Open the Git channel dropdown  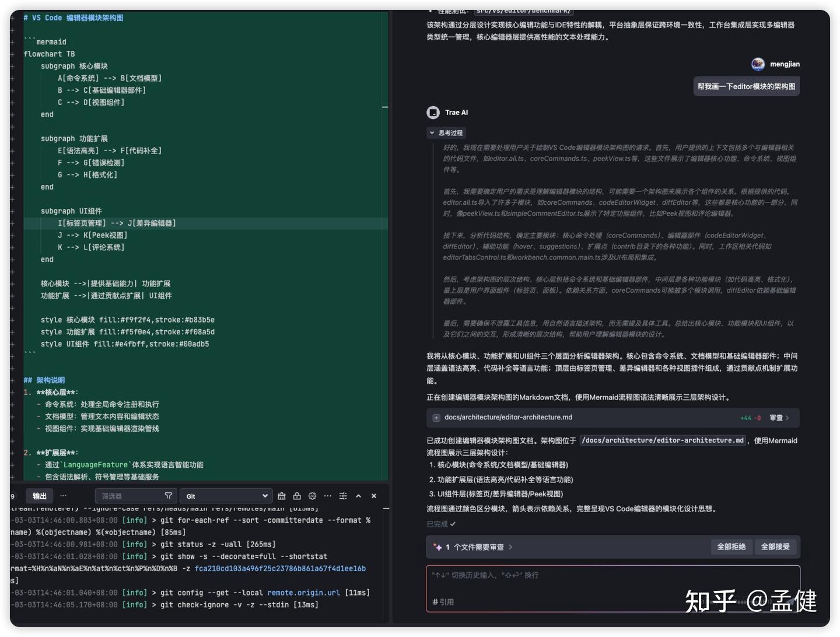tap(226, 495)
